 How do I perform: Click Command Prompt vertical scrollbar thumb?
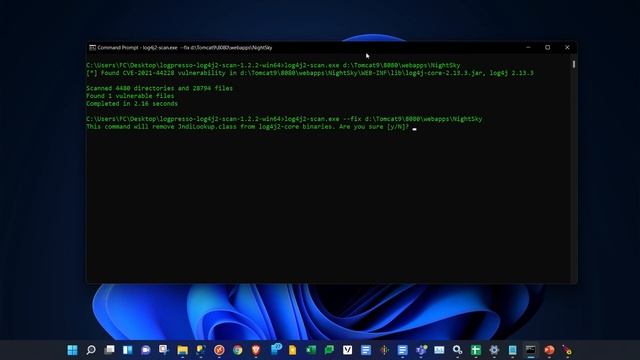tap(574, 64)
